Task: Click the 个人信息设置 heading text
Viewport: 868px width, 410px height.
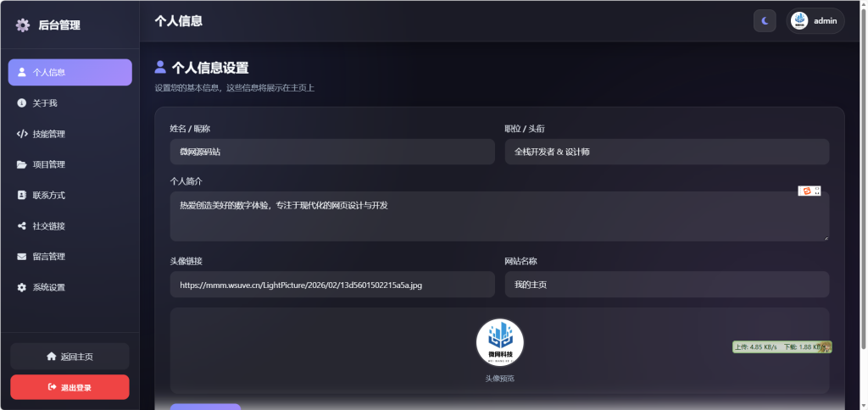Action: coord(210,68)
